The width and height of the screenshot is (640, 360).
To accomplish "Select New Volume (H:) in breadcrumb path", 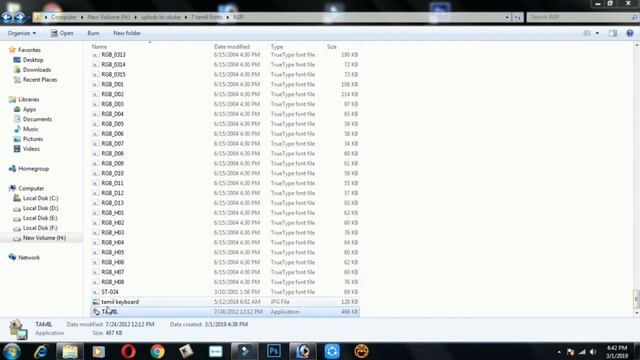I will [109, 17].
